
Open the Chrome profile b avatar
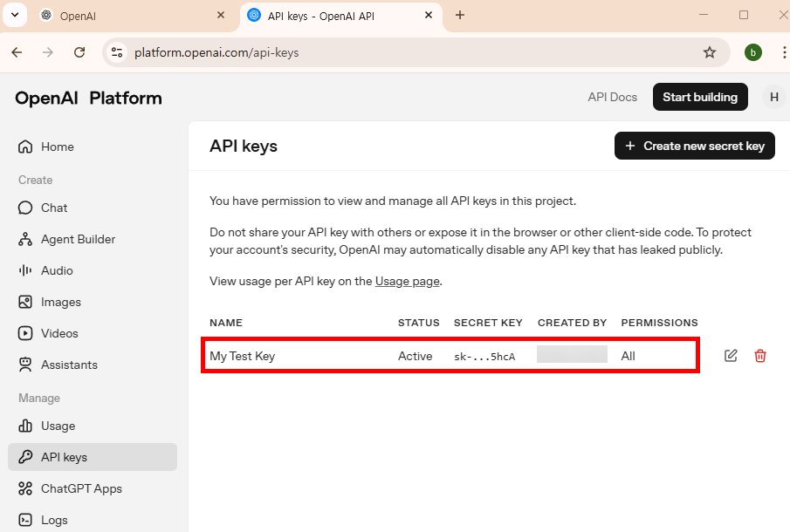click(753, 52)
